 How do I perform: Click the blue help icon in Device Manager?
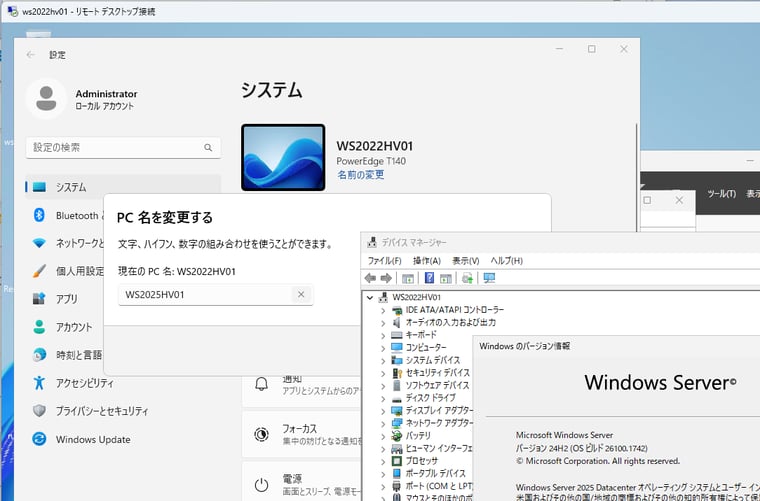[x=429, y=278]
